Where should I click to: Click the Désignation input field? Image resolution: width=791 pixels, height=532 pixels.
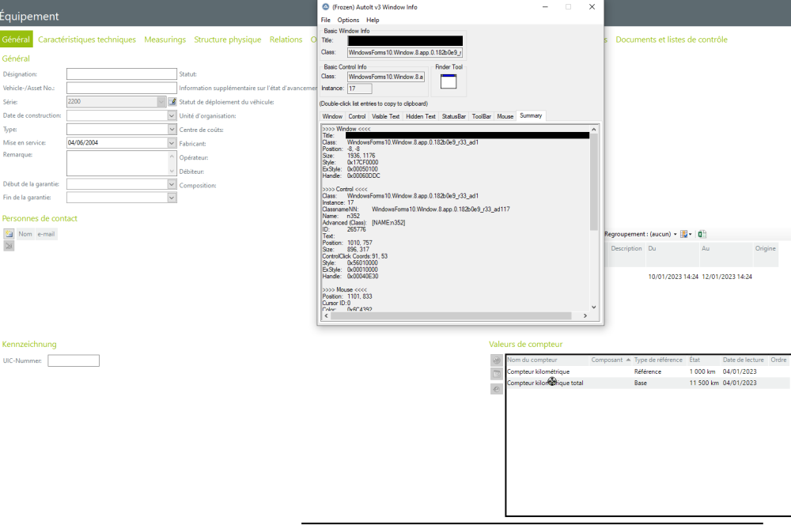[x=121, y=74]
